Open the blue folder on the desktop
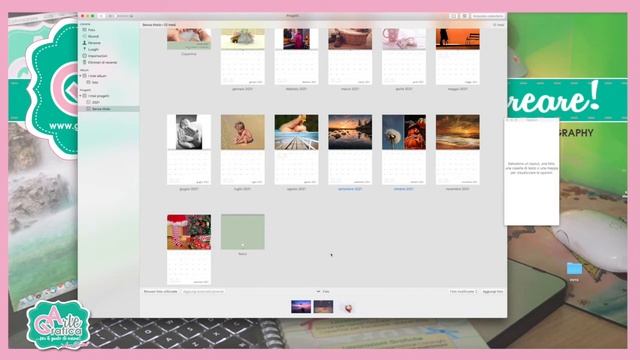The image size is (640, 360). coord(574,269)
